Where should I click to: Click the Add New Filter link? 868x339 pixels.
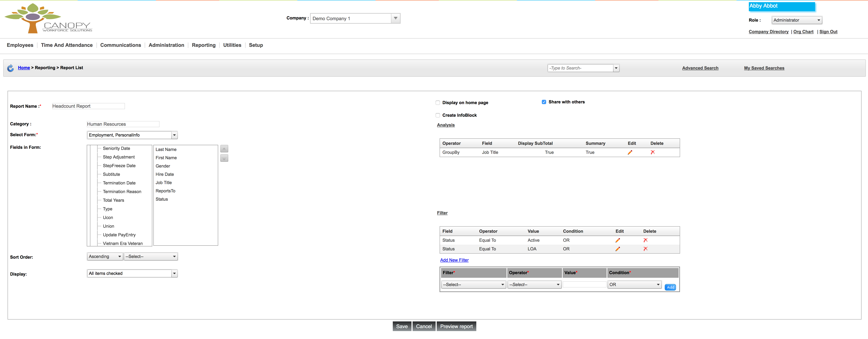[x=454, y=260]
